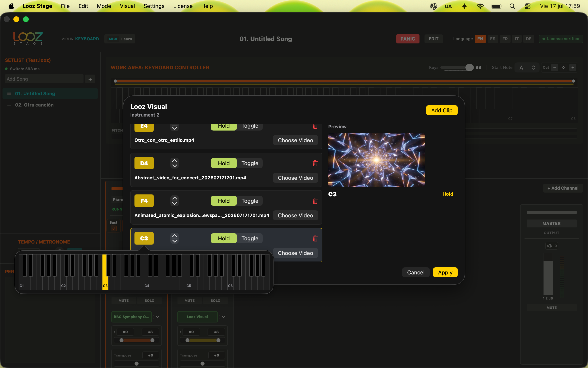Viewport: 588px width, 368px height.
Task: Switch language to ES
Action: pyautogui.click(x=492, y=39)
